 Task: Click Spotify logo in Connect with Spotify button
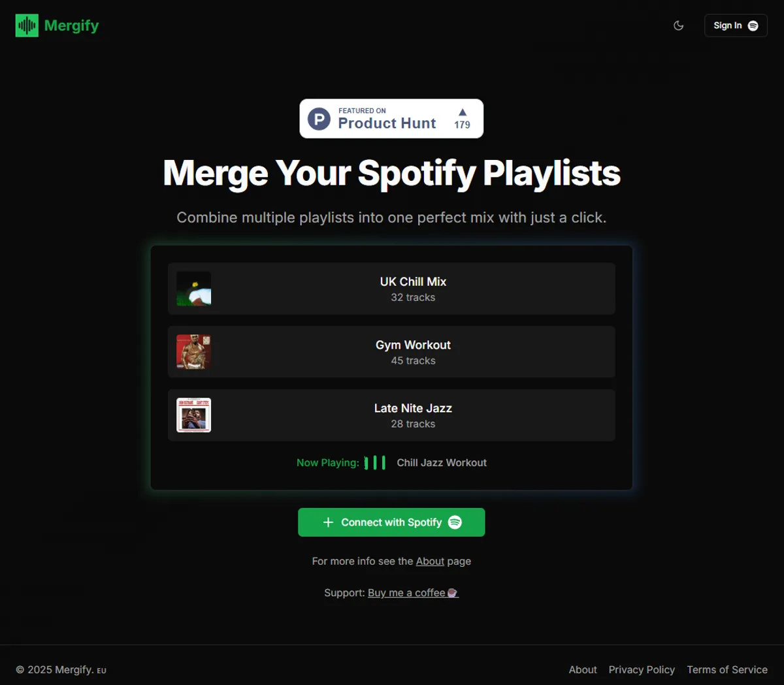[x=455, y=522]
